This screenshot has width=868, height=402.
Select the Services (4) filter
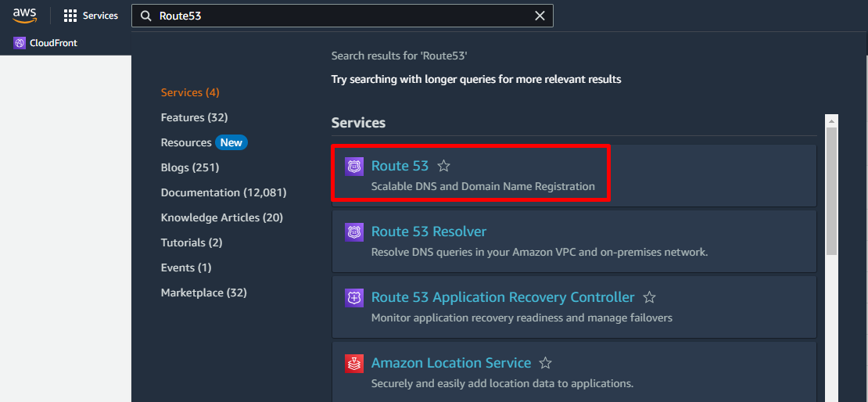(x=190, y=92)
